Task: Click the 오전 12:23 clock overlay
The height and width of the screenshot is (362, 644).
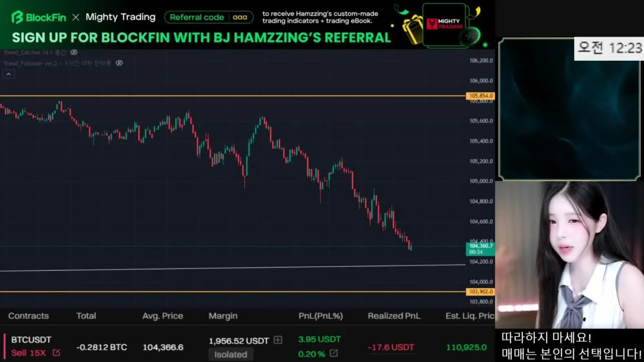Action: pos(609,48)
